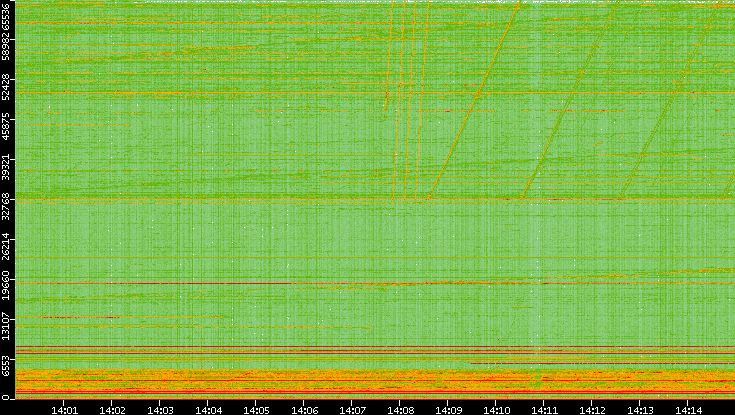Select the 14:12 time axis label
735x415 pixels.
pyautogui.click(x=592, y=410)
